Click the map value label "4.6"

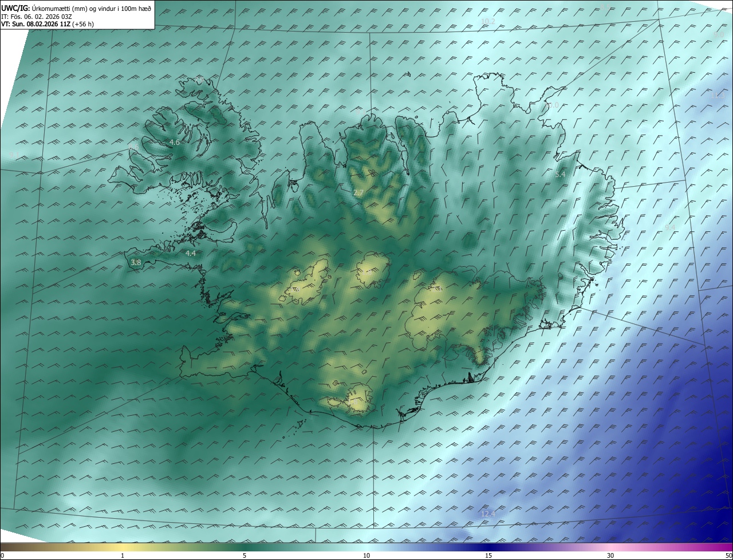pyautogui.click(x=175, y=142)
